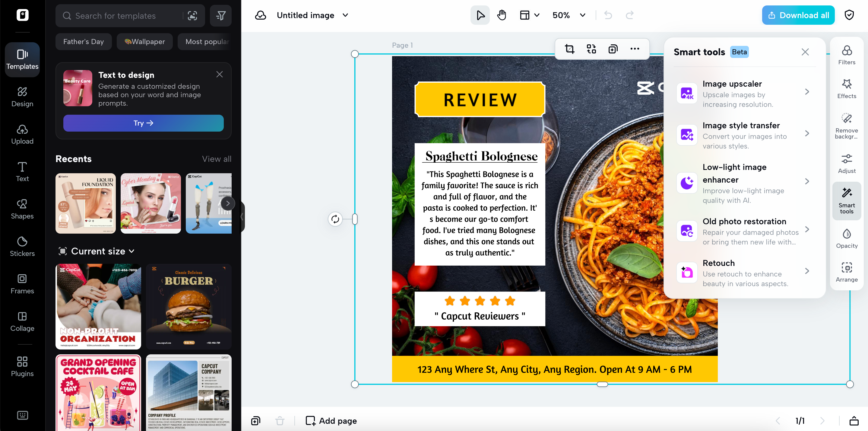The width and height of the screenshot is (868, 431).
Task: Click the template filter icon
Action: [221, 15]
